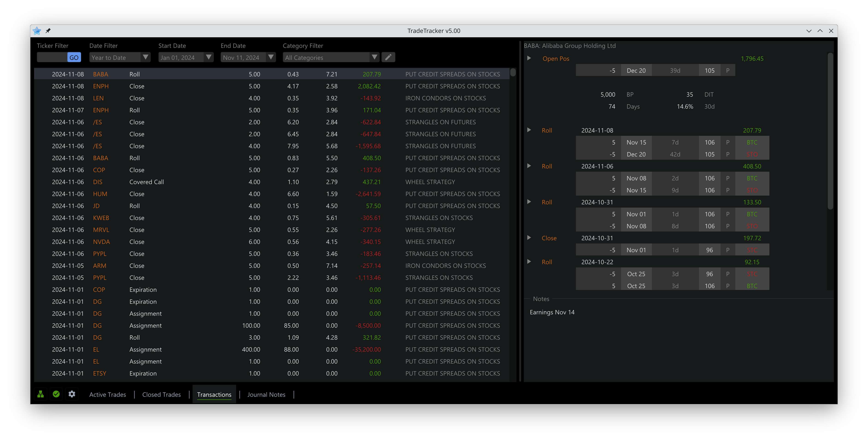
Task: Collapse window using the title bar chevron
Action: (809, 31)
